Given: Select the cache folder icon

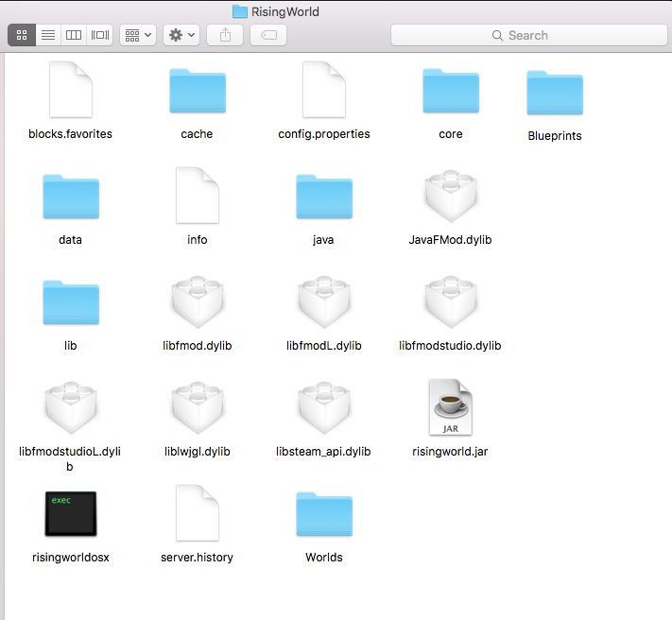Looking at the screenshot, I should pyautogui.click(x=198, y=91).
